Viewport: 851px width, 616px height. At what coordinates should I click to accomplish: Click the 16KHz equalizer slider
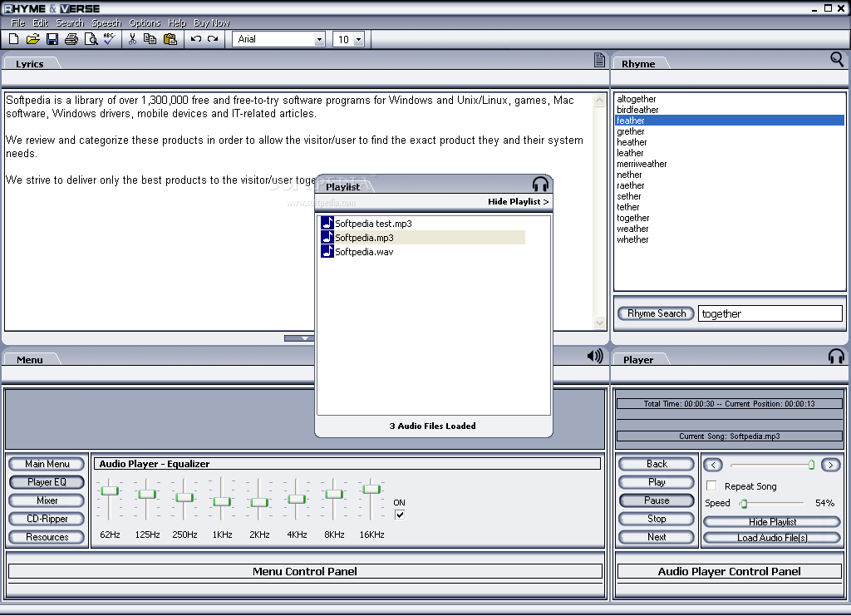pos(371,489)
